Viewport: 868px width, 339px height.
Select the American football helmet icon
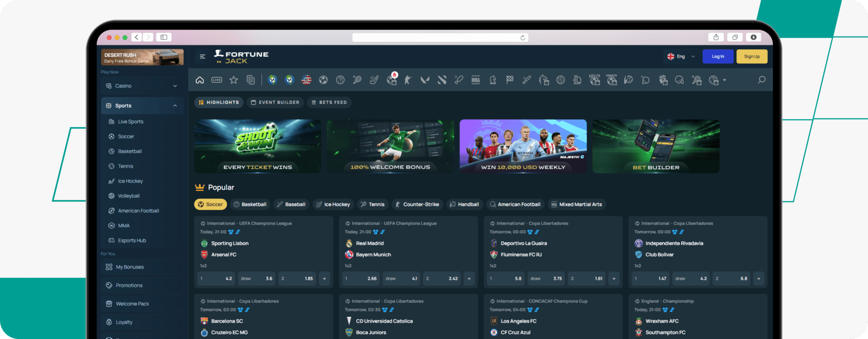click(679, 80)
